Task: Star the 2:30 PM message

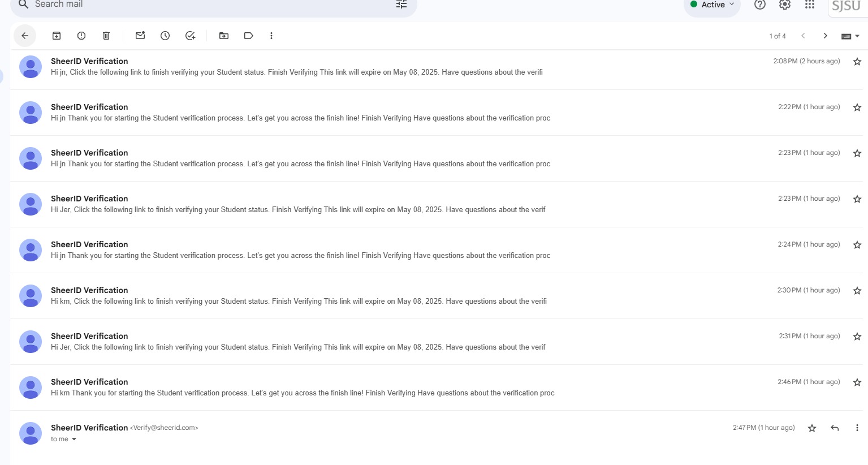Action: point(857,291)
